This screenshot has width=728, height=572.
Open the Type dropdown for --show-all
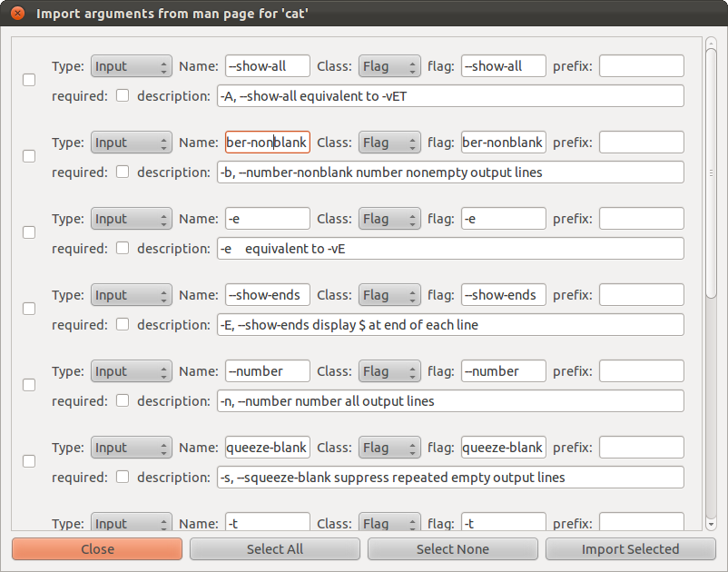click(x=131, y=66)
